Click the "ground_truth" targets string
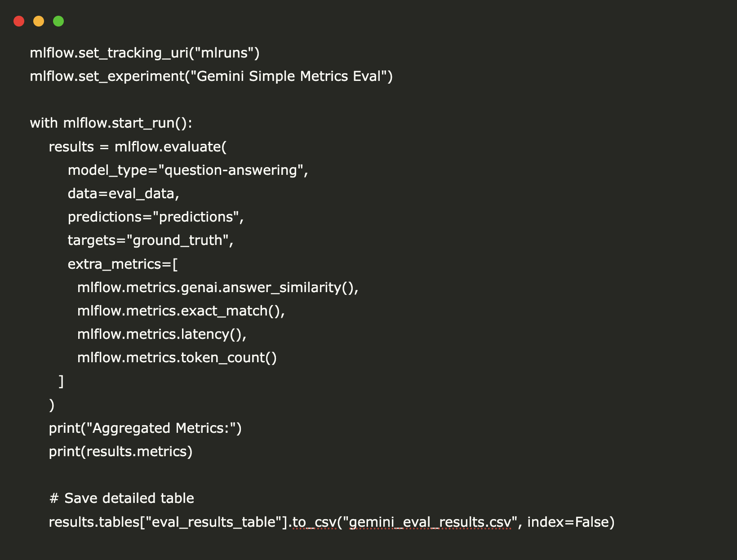The image size is (737, 560). [x=177, y=240]
